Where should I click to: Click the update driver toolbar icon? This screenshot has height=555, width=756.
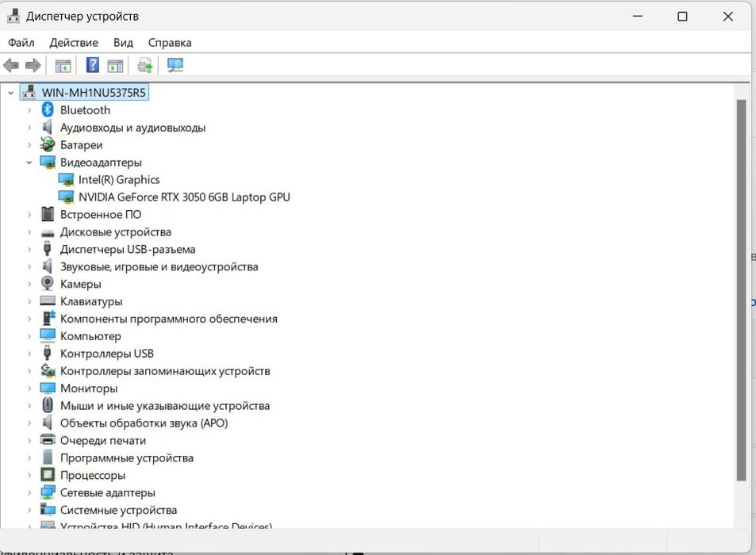click(x=145, y=66)
